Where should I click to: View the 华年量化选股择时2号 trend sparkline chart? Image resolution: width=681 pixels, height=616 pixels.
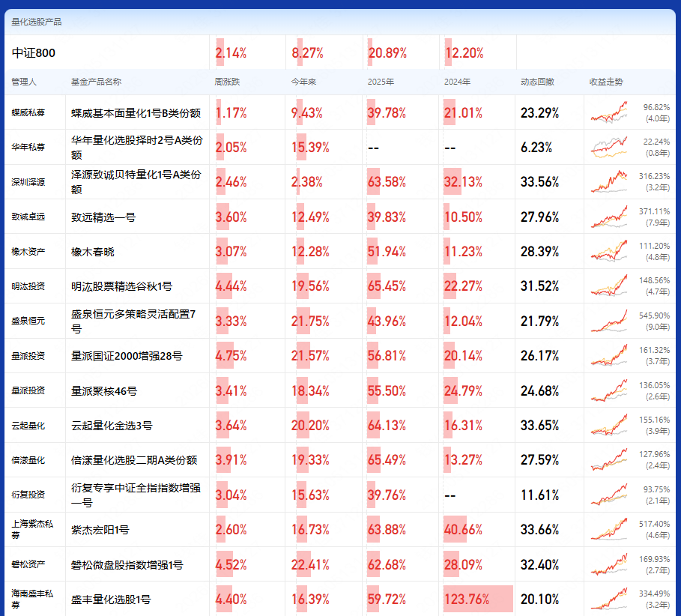pos(609,148)
